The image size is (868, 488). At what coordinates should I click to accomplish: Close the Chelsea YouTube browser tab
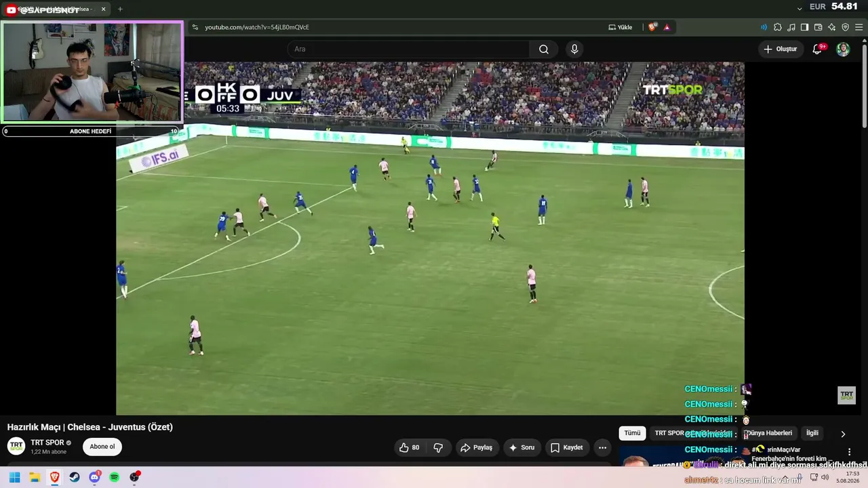(103, 9)
